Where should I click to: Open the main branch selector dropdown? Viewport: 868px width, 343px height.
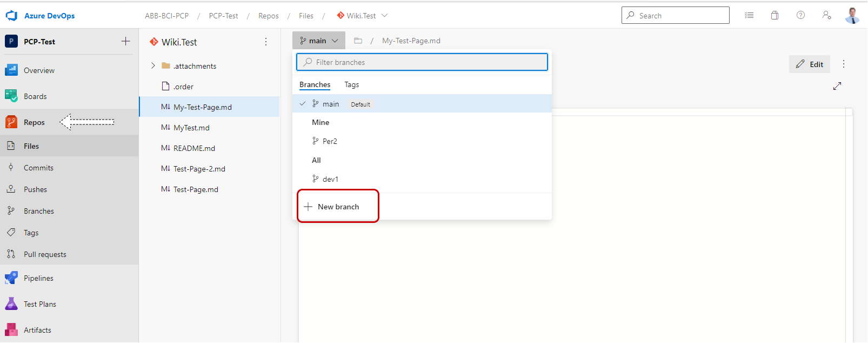point(319,41)
